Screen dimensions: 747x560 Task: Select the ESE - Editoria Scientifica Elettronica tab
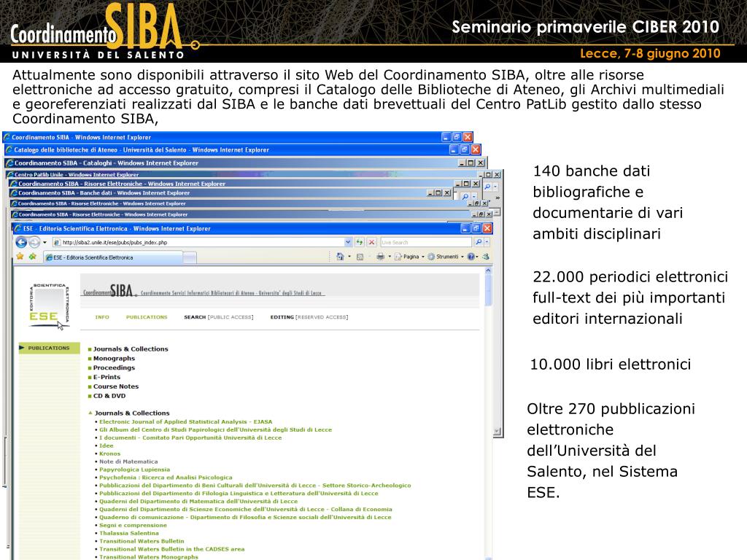click(112, 257)
